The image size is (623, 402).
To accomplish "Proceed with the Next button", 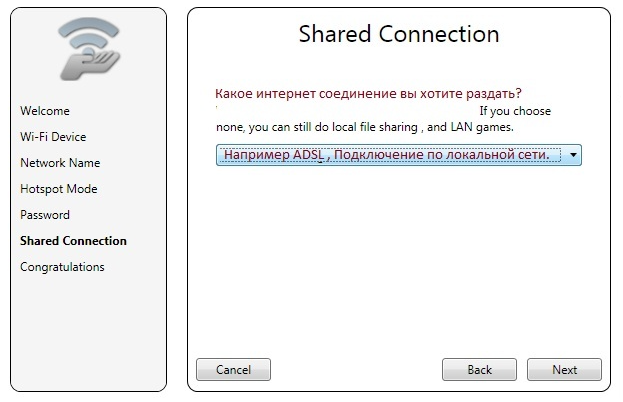I will pyautogui.click(x=564, y=369).
